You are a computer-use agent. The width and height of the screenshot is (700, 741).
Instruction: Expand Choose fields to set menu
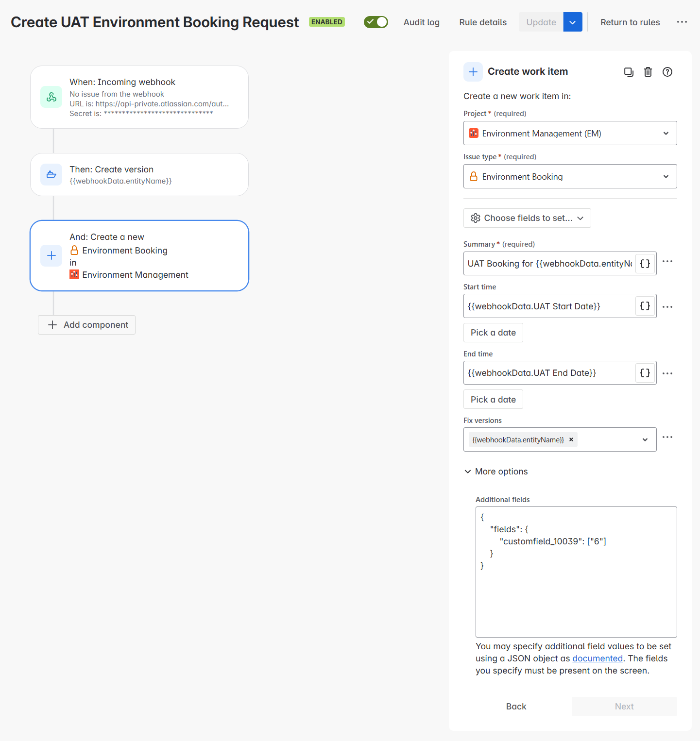coord(527,218)
